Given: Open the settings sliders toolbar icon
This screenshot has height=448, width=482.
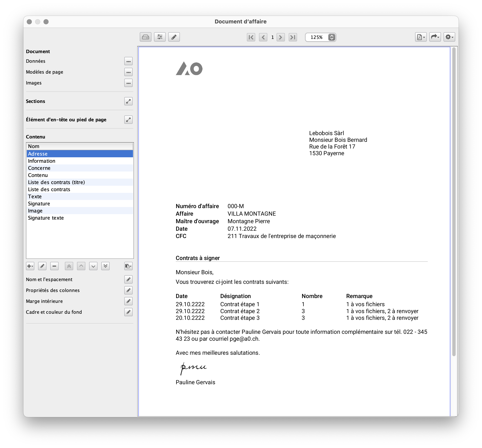Looking at the screenshot, I should pyautogui.click(x=160, y=37).
